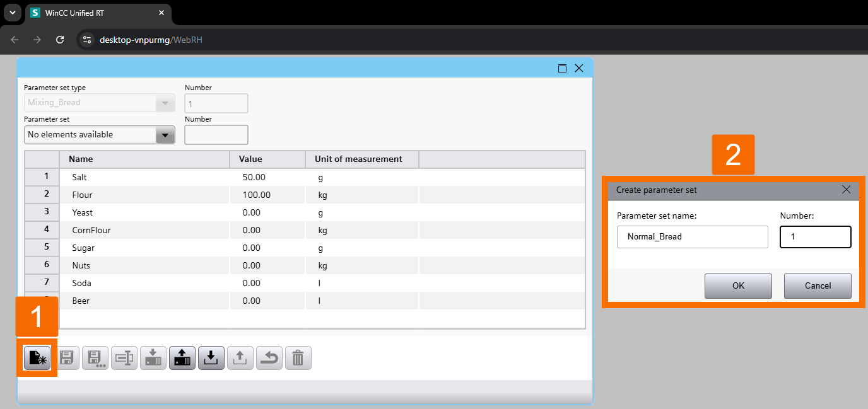Select the Salt row name
The height and width of the screenshot is (409, 868).
pos(79,178)
